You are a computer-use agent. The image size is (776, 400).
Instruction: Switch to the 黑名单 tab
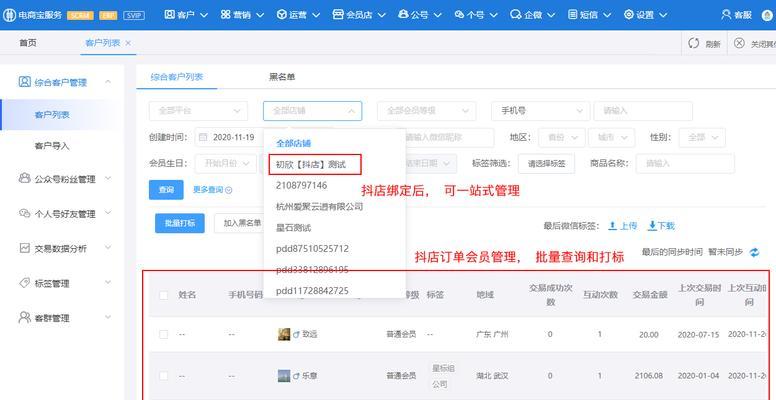point(282,77)
